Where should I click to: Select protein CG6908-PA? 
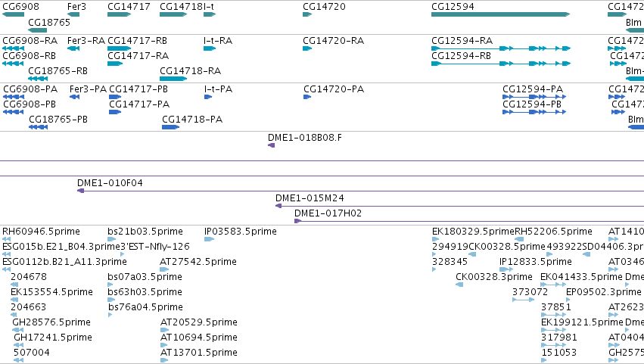point(30,89)
